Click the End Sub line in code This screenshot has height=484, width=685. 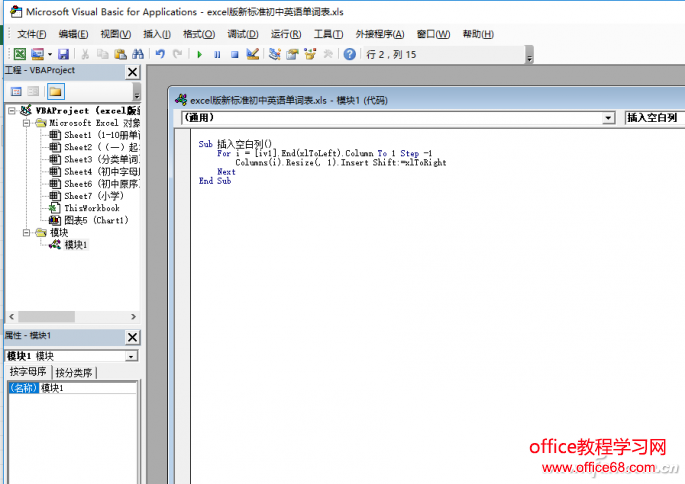(215, 181)
